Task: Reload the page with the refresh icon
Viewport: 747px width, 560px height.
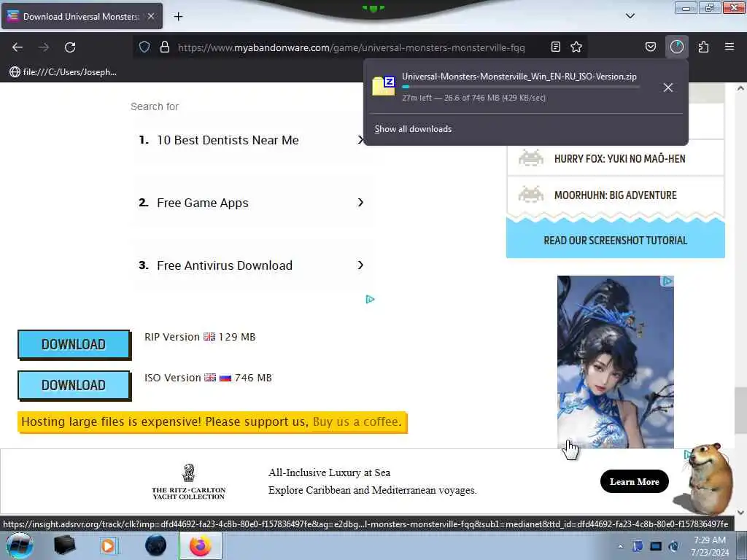Action: pos(70,47)
